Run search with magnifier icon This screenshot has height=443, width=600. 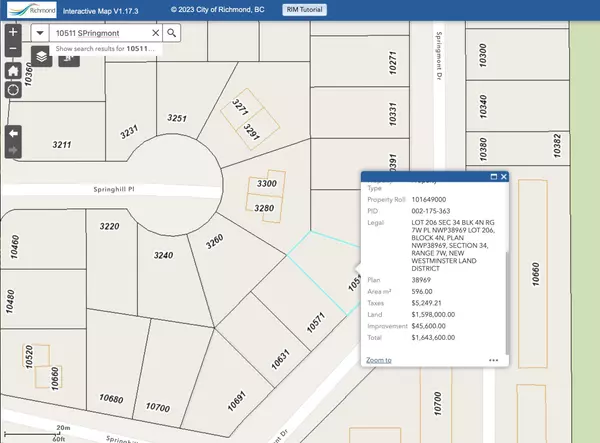pyautogui.click(x=171, y=33)
